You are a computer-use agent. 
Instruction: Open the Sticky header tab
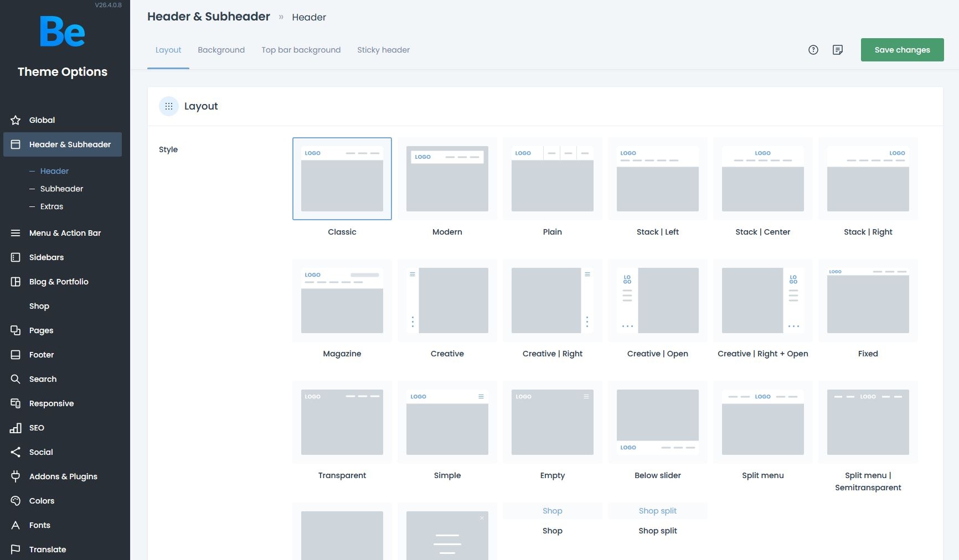click(x=384, y=50)
